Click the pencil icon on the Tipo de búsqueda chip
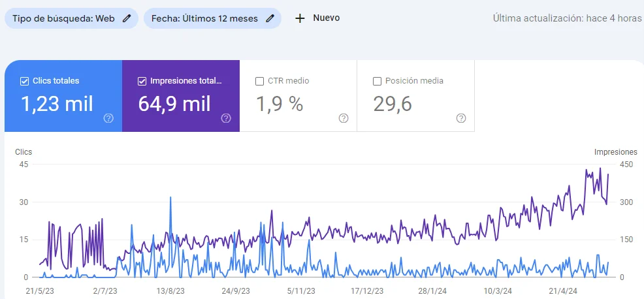The image size is (644, 299). [127, 18]
